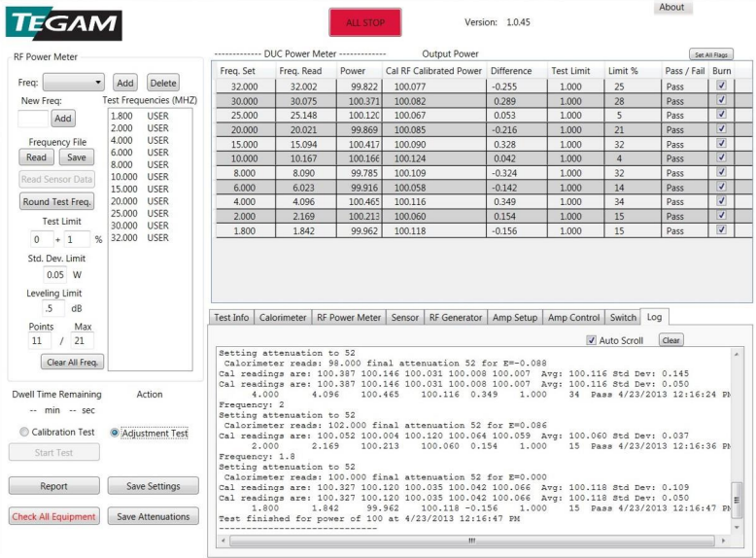
Task: Open the Calorimeter tab
Action: [x=283, y=317]
